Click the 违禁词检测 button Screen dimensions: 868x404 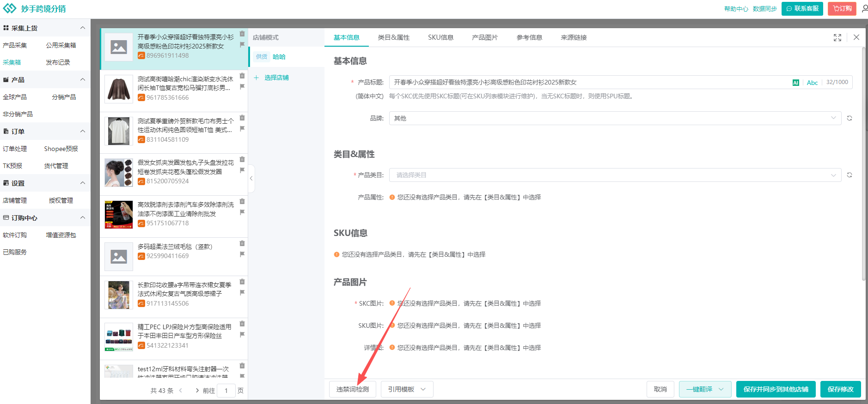coord(352,389)
